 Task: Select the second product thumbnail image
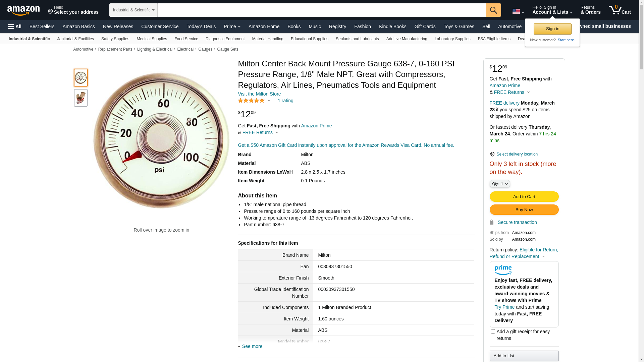tap(81, 98)
